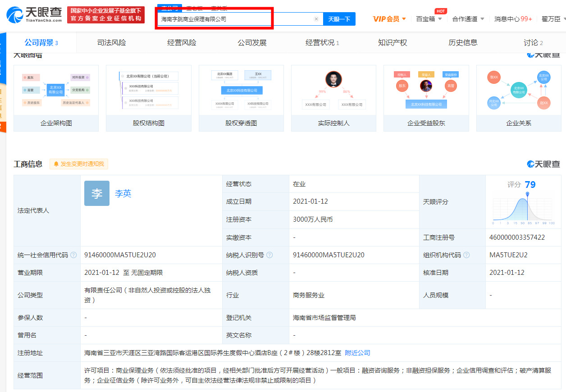566x392 pixels.
Task: Open legal representative 李英 profile link
Action: coord(123,193)
